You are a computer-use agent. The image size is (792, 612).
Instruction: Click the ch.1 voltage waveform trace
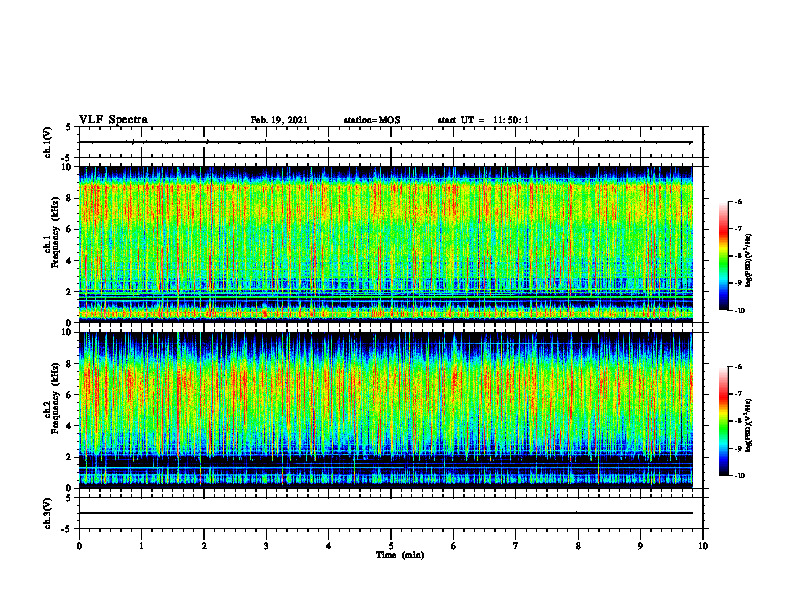click(x=386, y=142)
